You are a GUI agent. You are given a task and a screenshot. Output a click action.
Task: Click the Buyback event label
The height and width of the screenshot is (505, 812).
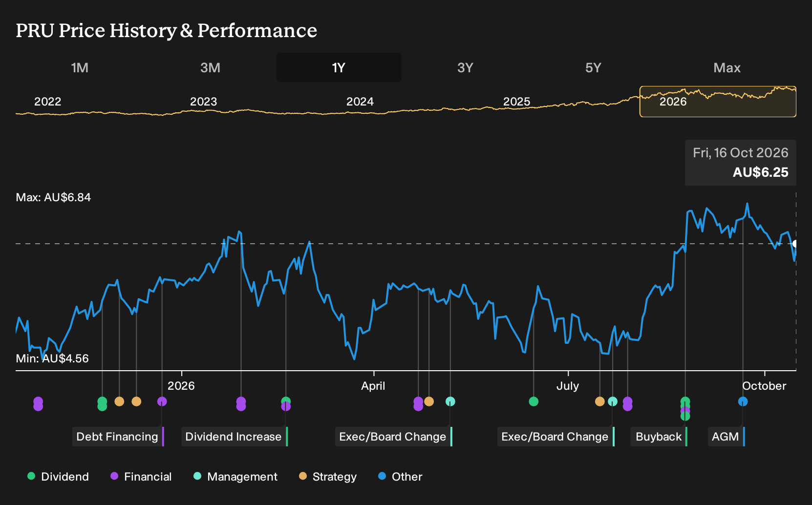pos(659,437)
